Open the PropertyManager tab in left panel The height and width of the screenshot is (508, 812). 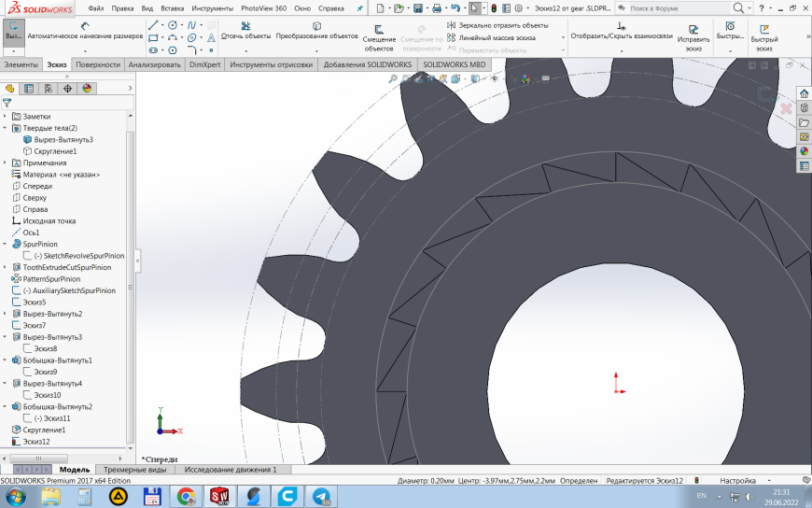(x=29, y=89)
